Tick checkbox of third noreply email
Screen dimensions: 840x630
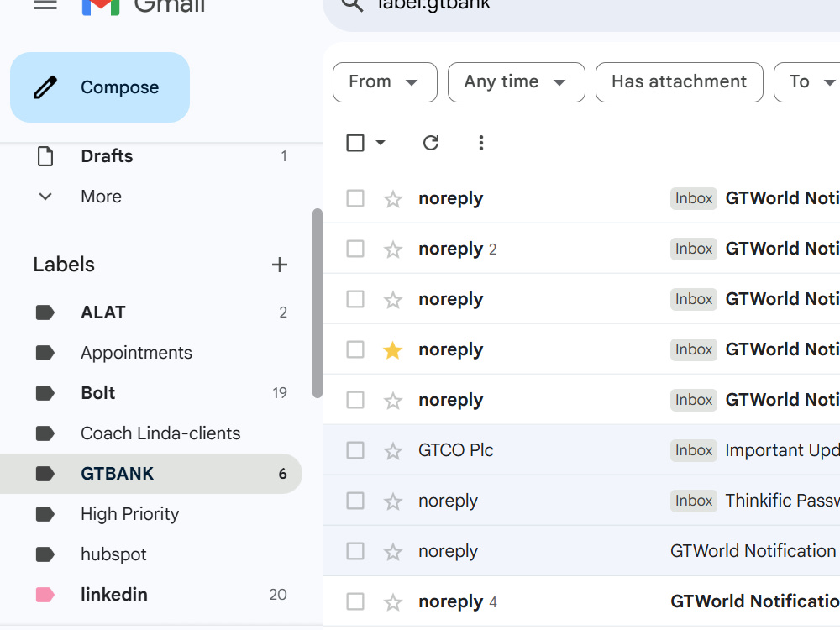click(355, 299)
